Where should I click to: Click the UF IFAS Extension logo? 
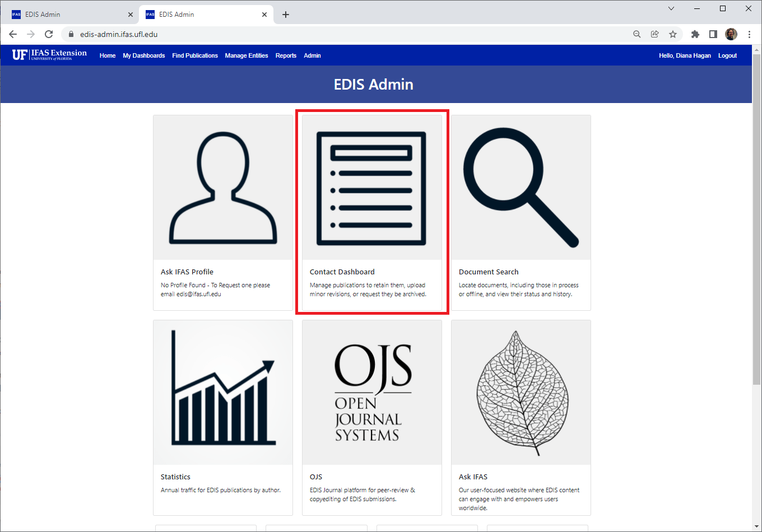point(50,55)
